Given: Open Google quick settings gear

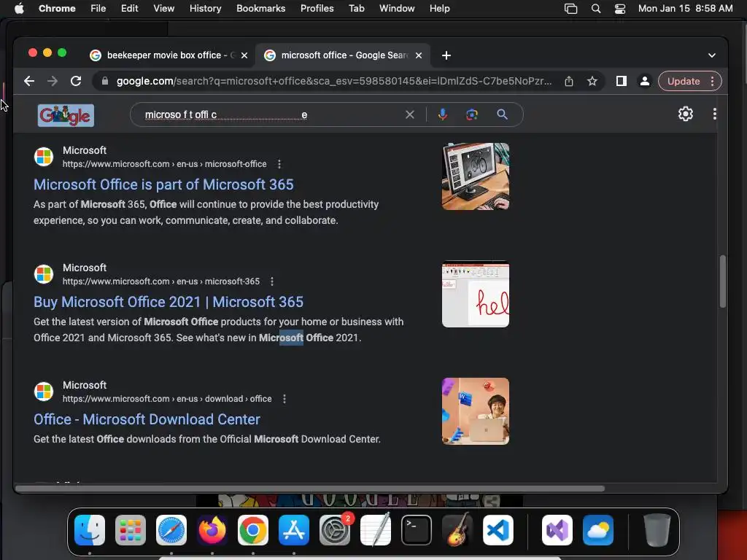Looking at the screenshot, I should (x=686, y=114).
